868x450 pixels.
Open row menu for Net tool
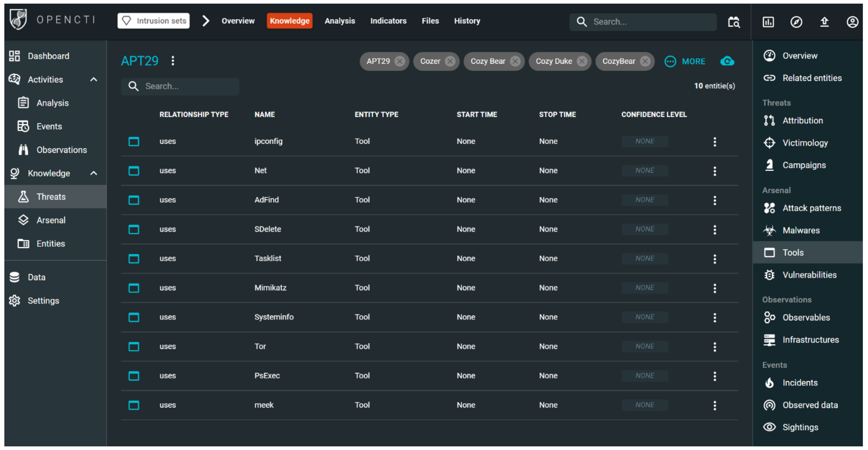coord(715,171)
